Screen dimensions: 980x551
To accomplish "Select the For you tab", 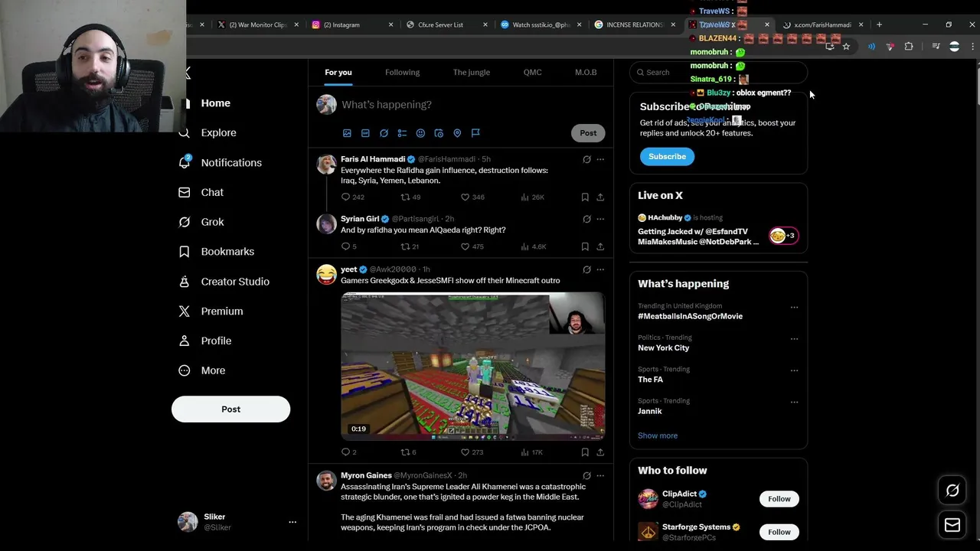I will click(338, 73).
